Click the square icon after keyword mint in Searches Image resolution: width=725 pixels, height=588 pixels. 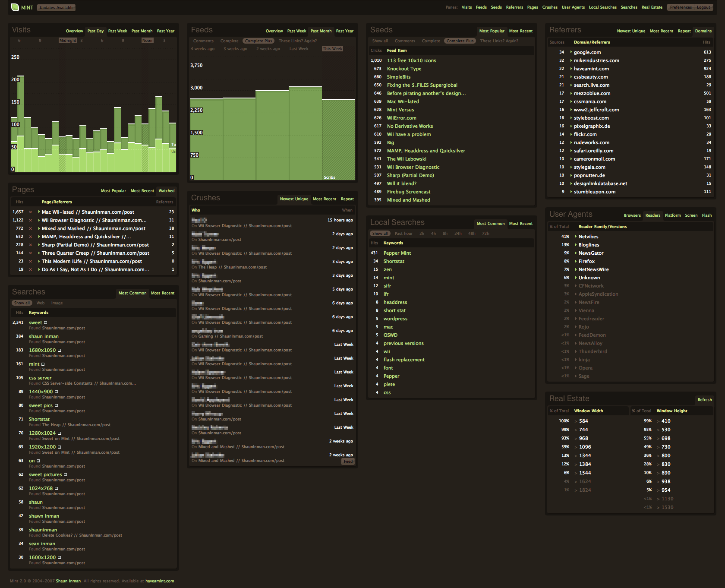43,364
